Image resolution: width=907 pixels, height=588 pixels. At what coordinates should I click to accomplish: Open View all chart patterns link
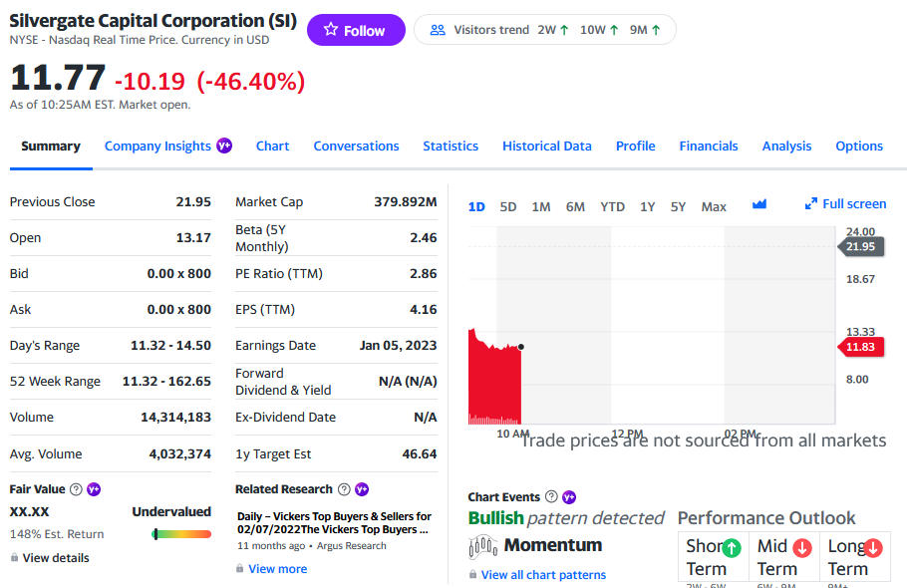pyautogui.click(x=544, y=575)
